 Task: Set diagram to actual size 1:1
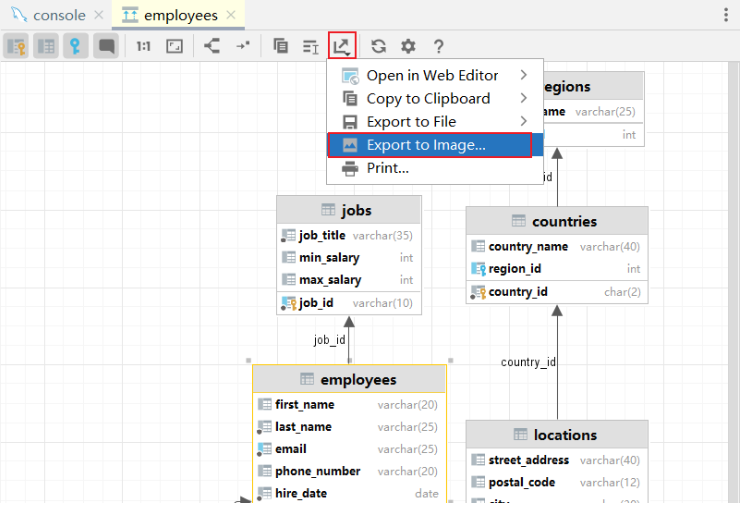click(143, 46)
